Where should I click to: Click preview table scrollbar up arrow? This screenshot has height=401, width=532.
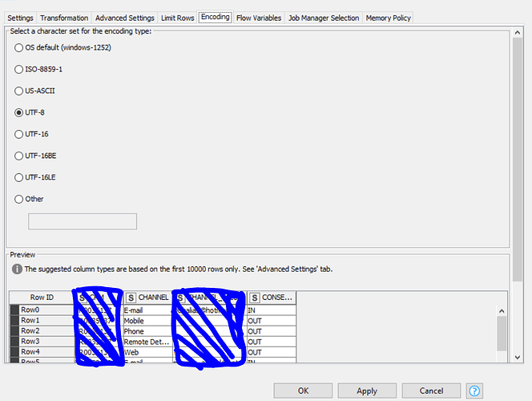pyautogui.click(x=502, y=311)
